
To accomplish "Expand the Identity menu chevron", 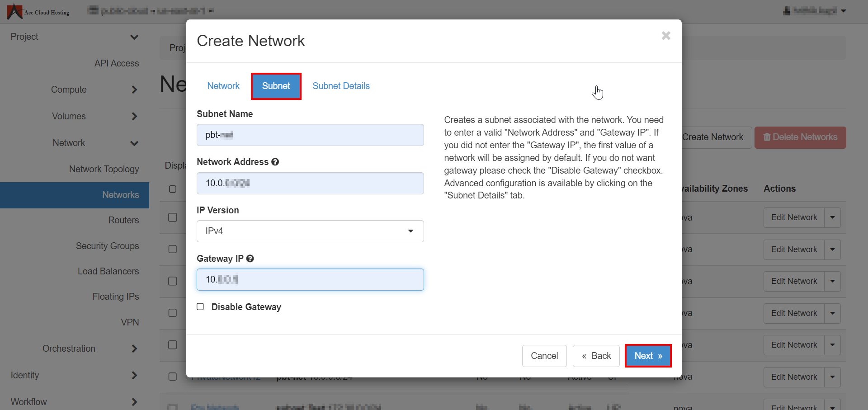I will click(x=134, y=375).
